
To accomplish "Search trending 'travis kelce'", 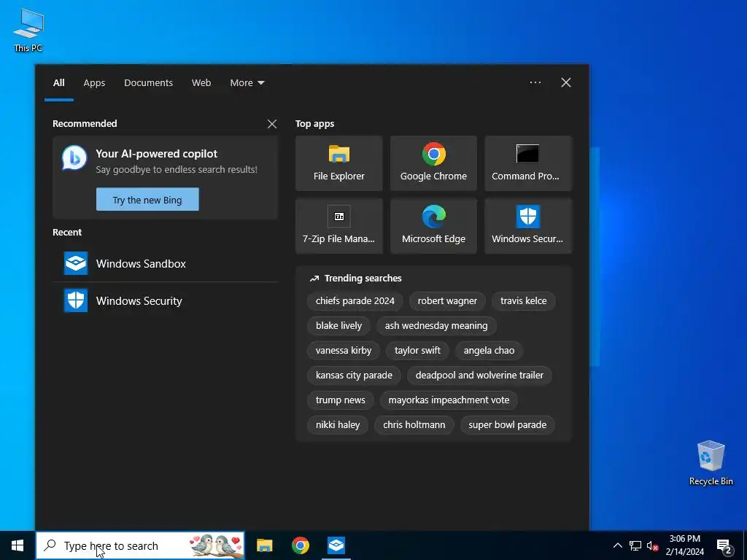I will [523, 301].
